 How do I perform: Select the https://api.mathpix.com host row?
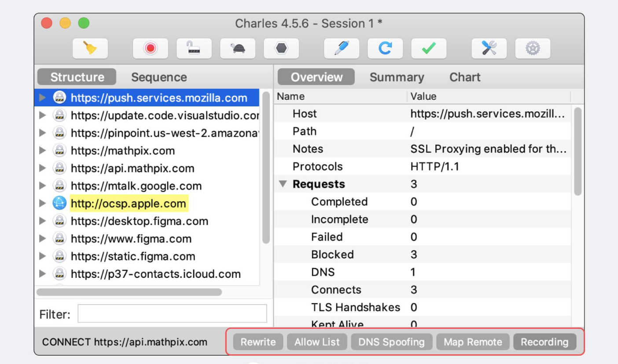147,168
